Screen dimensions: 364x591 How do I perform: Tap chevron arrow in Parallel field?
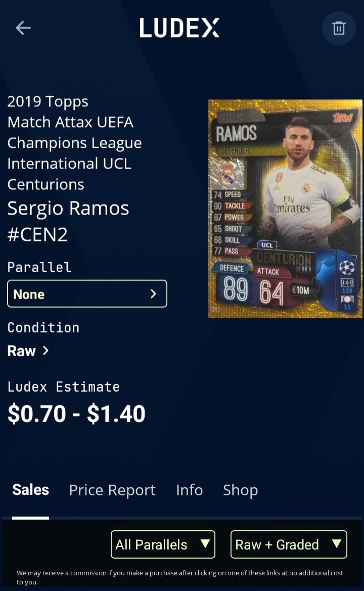point(153,293)
